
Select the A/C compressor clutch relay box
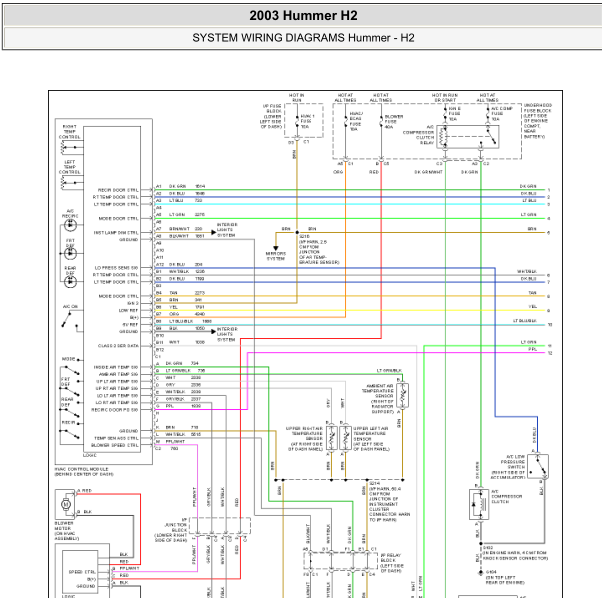(x=468, y=137)
